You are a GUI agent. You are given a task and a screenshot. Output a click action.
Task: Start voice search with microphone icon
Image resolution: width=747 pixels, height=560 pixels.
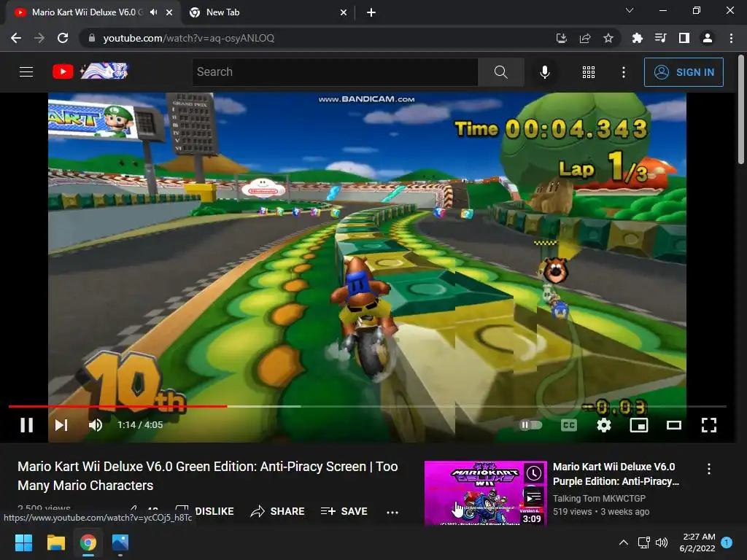pos(544,72)
